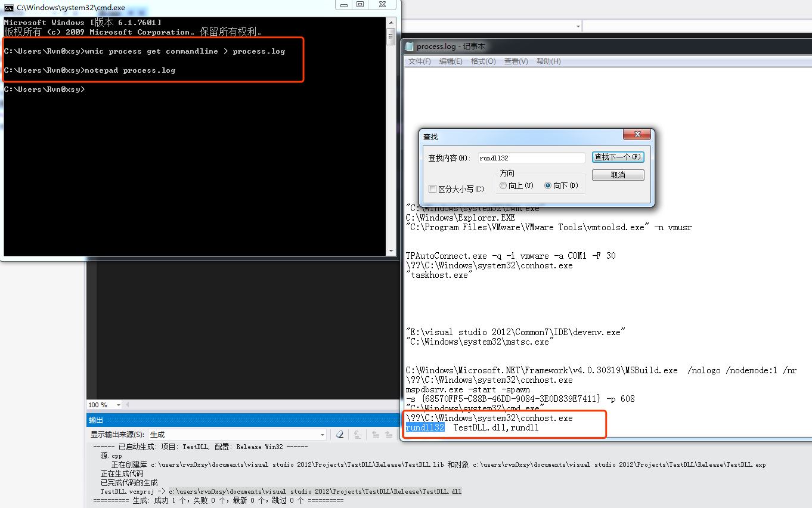Click the highlighted rundll32 word in Notepad

click(424, 428)
